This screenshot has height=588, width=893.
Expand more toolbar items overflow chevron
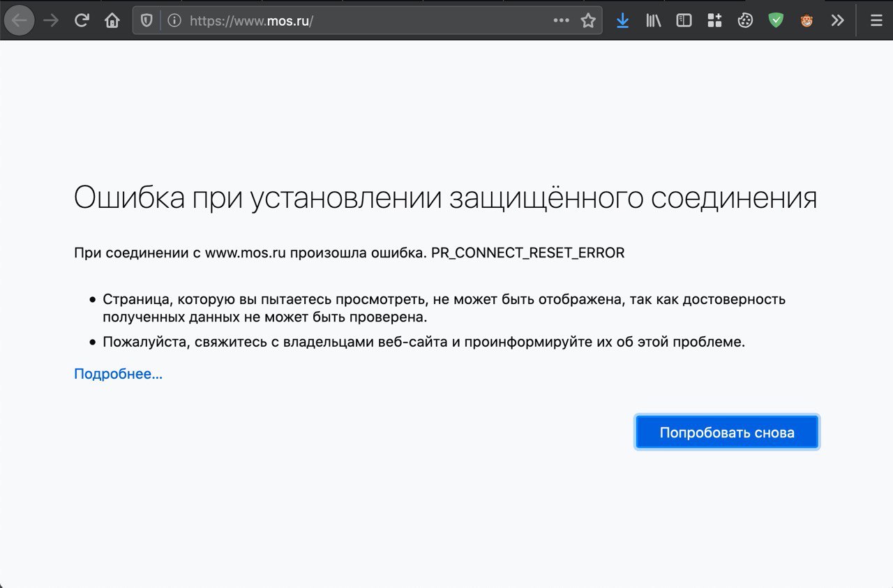point(837,20)
